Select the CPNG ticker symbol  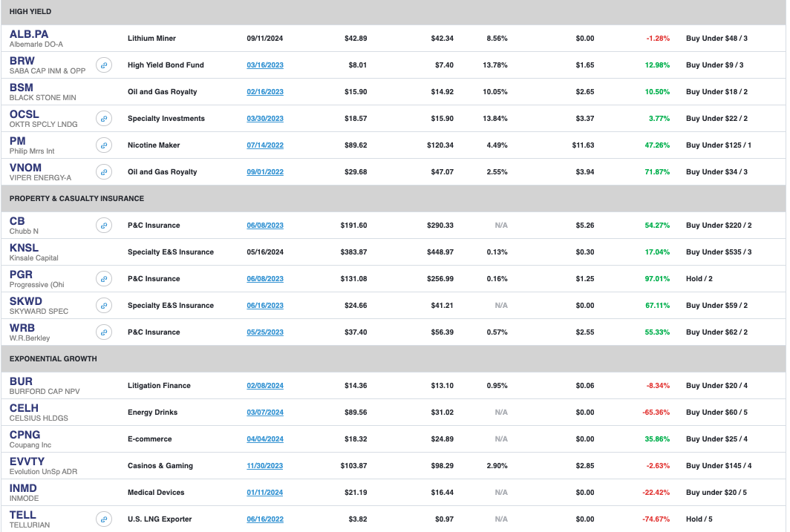click(x=25, y=435)
